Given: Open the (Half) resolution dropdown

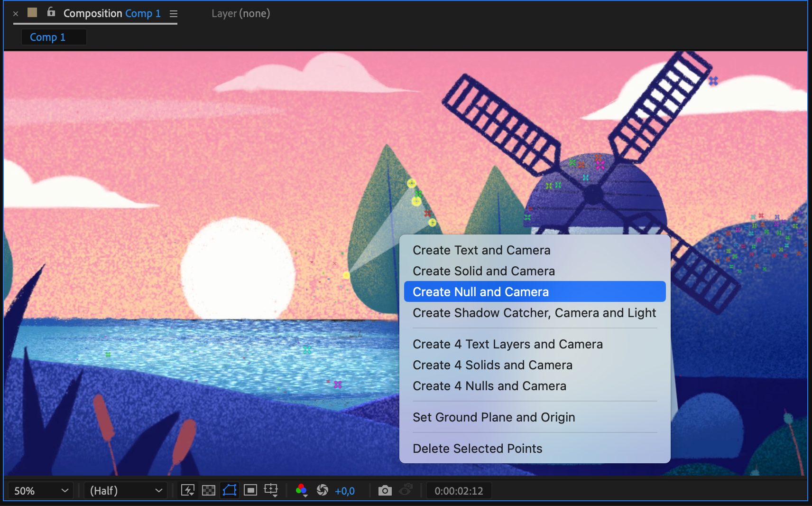Looking at the screenshot, I should pyautogui.click(x=125, y=491).
